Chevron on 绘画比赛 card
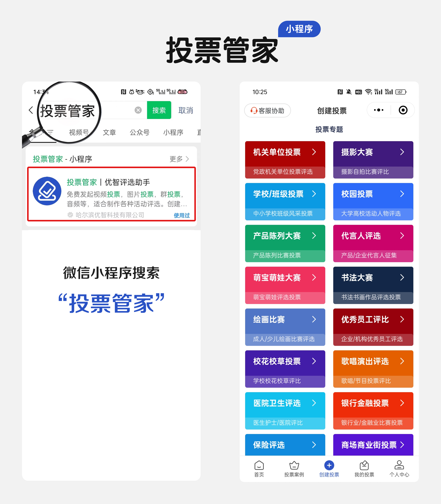 coord(314,319)
